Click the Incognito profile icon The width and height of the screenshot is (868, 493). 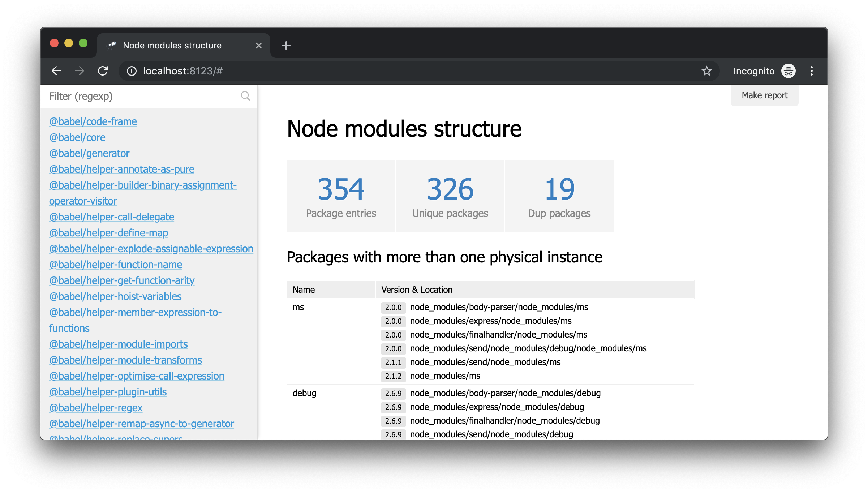coord(788,71)
